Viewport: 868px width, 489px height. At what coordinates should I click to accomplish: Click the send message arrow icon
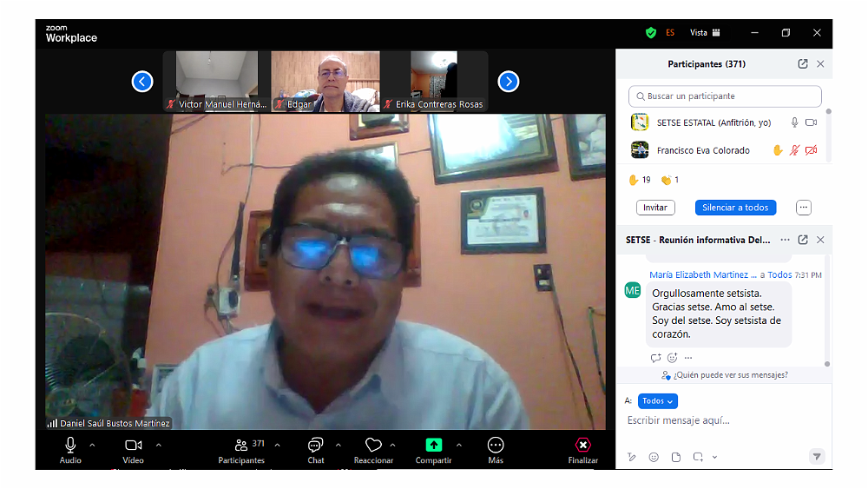[x=816, y=456]
